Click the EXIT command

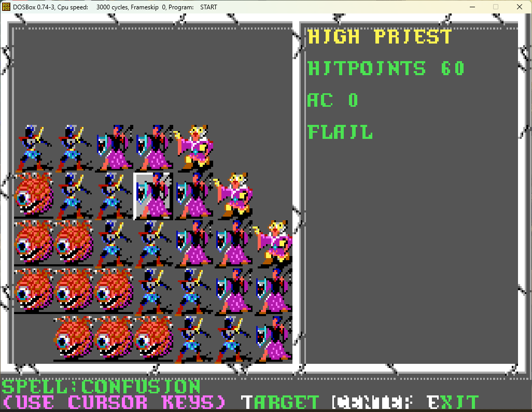[453, 403]
